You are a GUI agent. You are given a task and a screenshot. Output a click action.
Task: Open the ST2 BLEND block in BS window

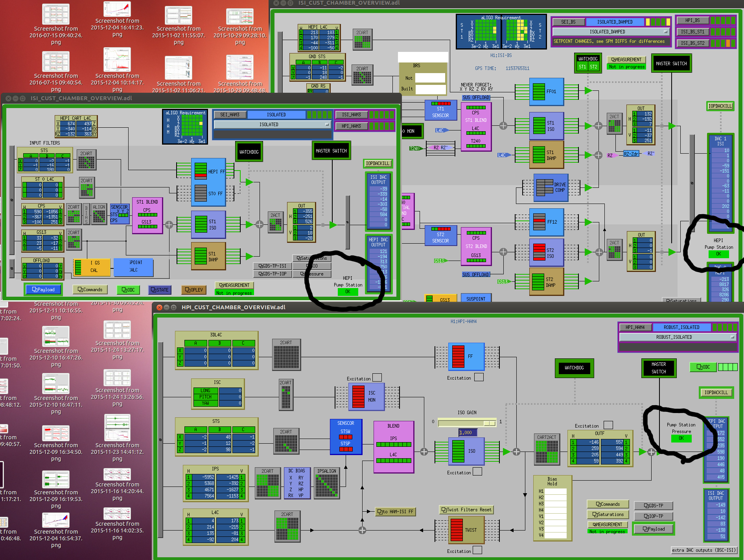(476, 246)
